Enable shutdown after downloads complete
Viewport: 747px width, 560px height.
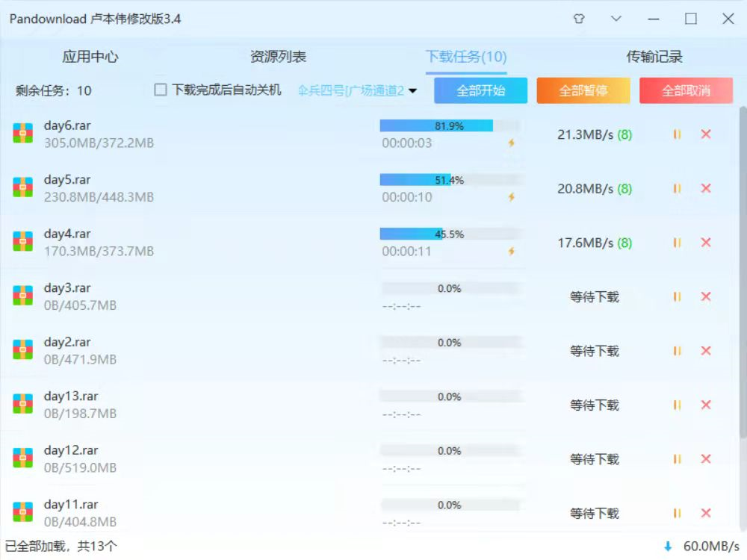[160, 87]
